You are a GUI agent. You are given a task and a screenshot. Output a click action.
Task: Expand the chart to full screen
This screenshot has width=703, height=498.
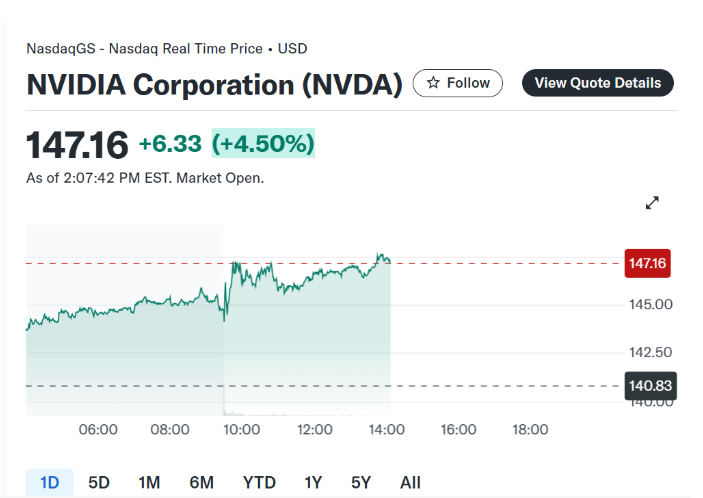(x=652, y=203)
